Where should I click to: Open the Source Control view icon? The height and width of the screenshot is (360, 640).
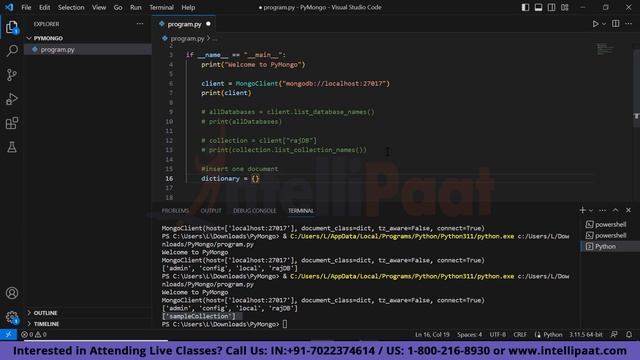point(12,75)
